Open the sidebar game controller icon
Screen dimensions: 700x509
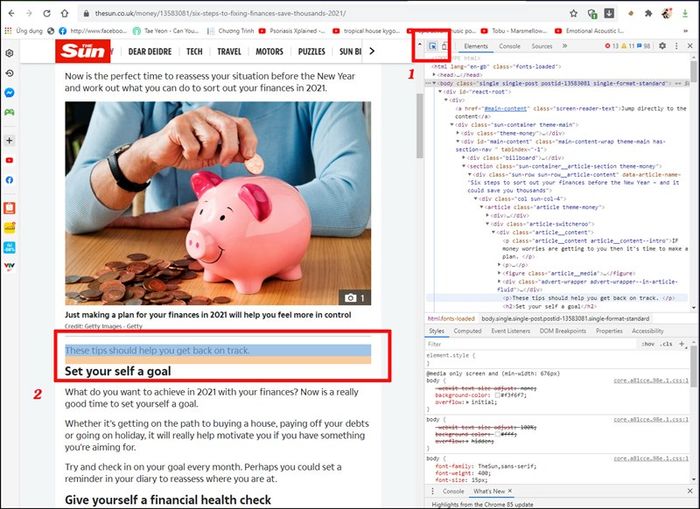coord(9,112)
